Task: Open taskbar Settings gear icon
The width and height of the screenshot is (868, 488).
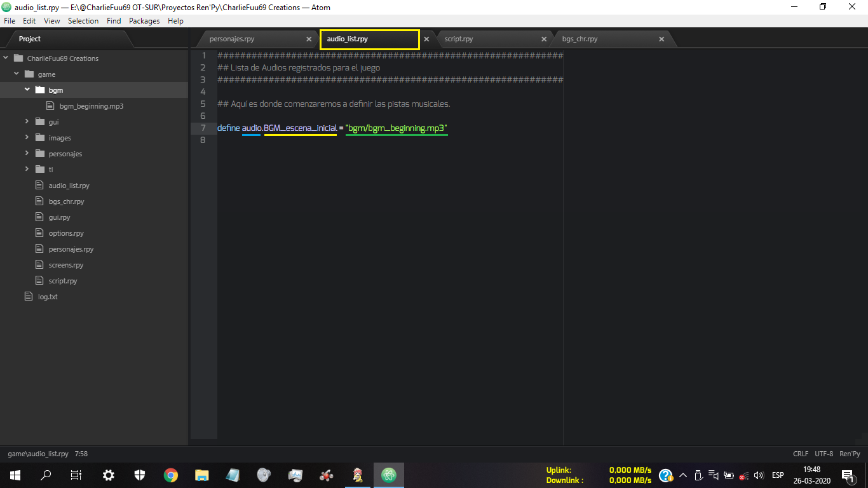Action: pos(109,475)
